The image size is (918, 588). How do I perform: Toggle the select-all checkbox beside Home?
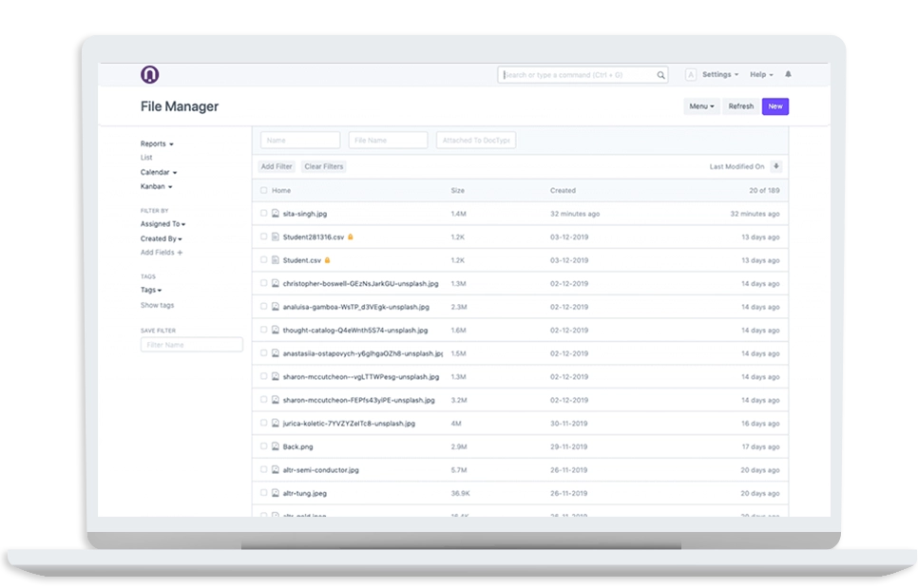(x=264, y=191)
